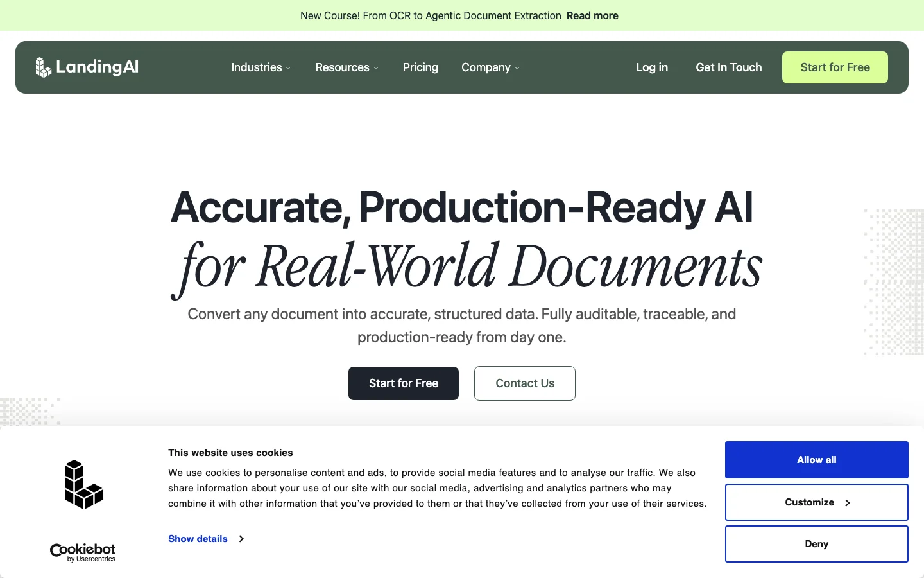Click the dark Start for Free hero button

coord(404,383)
